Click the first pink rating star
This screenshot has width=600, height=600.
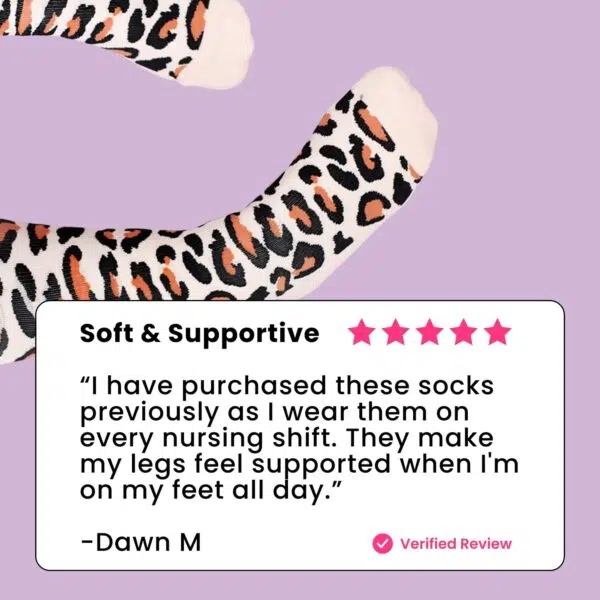361,332
